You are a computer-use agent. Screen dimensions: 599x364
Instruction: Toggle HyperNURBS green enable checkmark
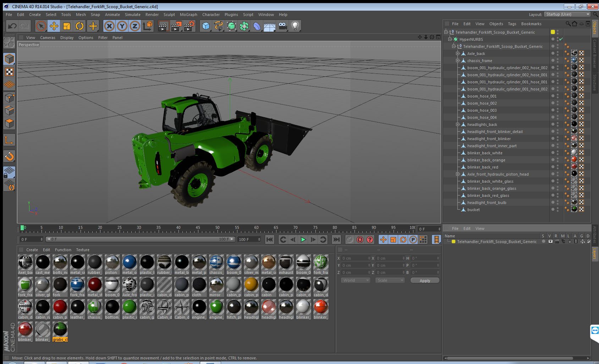561,39
